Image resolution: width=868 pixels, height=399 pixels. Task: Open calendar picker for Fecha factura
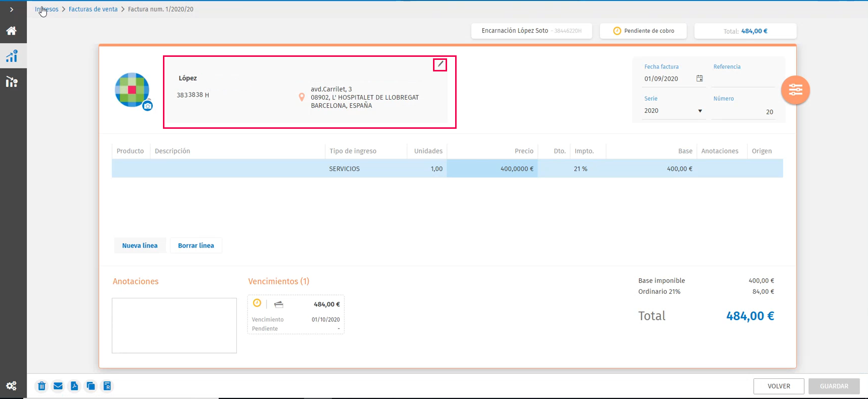click(700, 78)
